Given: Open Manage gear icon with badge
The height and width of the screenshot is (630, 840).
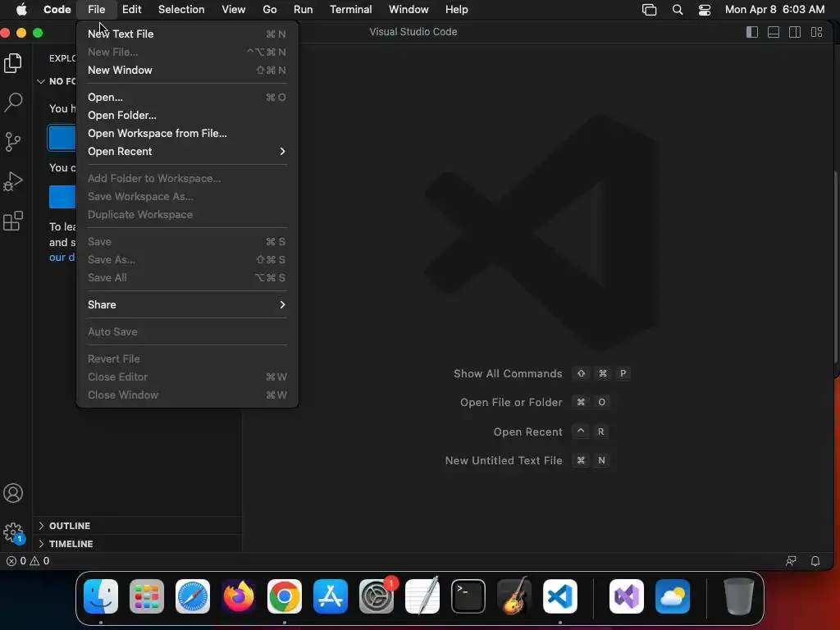Looking at the screenshot, I should 13,533.
